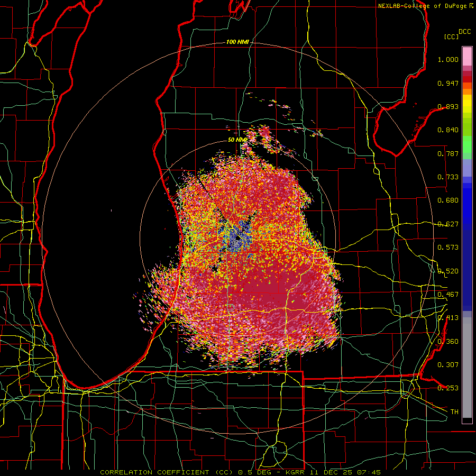Select the 0.253 scale value
The image size is (476, 476).
tap(448, 388)
